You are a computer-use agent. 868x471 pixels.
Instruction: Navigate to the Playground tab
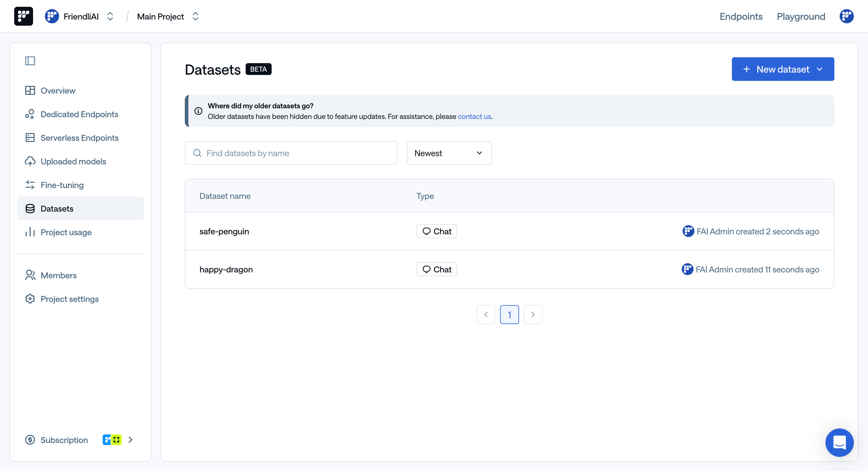click(x=801, y=16)
